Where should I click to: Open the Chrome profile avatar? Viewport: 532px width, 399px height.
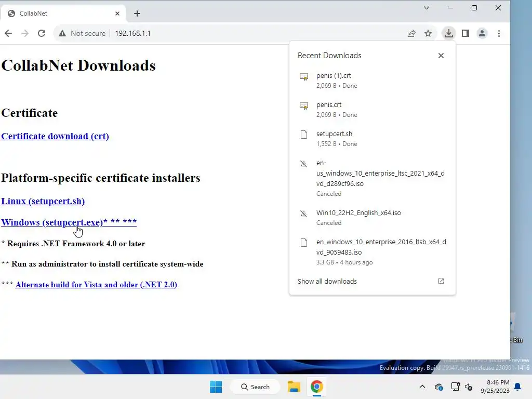tap(482, 33)
